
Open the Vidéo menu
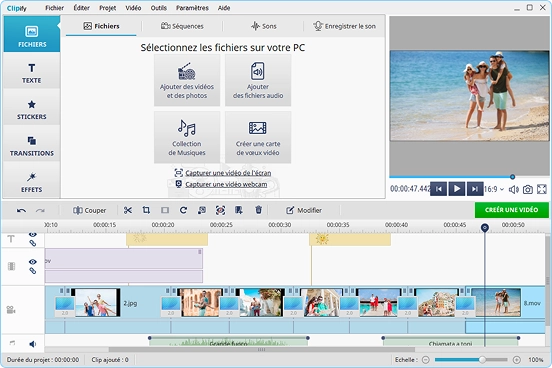pos(133,8)
